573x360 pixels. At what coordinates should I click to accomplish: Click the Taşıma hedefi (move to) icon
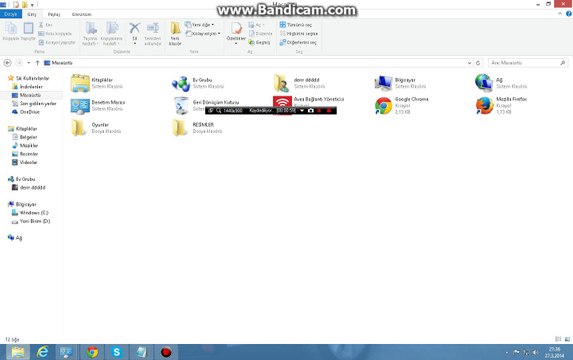[x=91, y=28]
